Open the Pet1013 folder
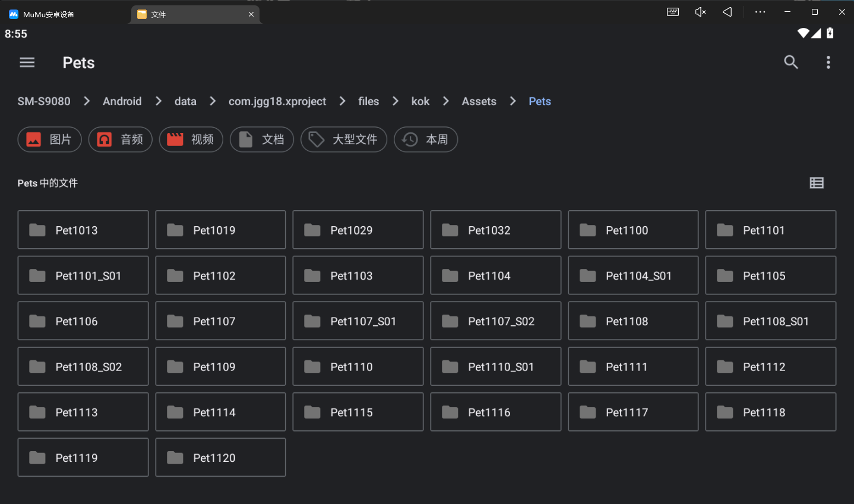 pos(83,230)
